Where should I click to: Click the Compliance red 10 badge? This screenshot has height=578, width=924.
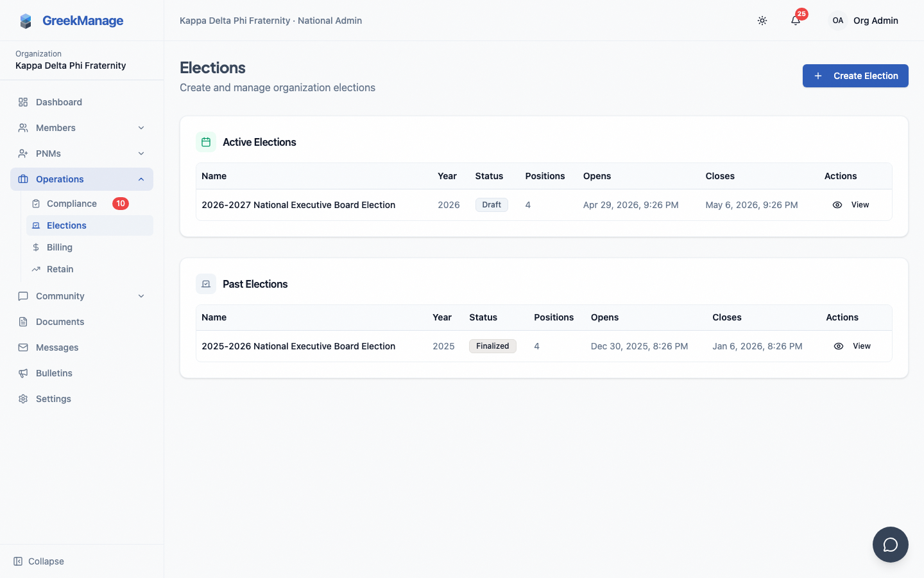click(121, 204)
